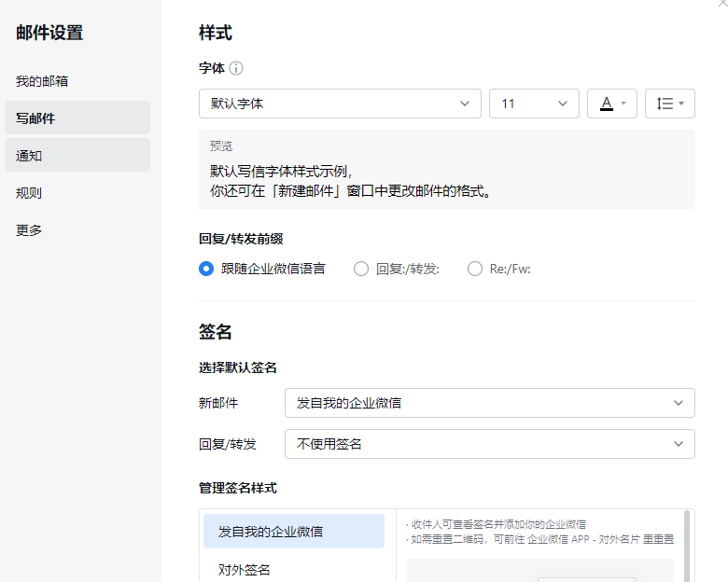Open the 默认字体 font family dropdown
The height and width of the screenshot is (582, 728).
[x=340, y=104]
